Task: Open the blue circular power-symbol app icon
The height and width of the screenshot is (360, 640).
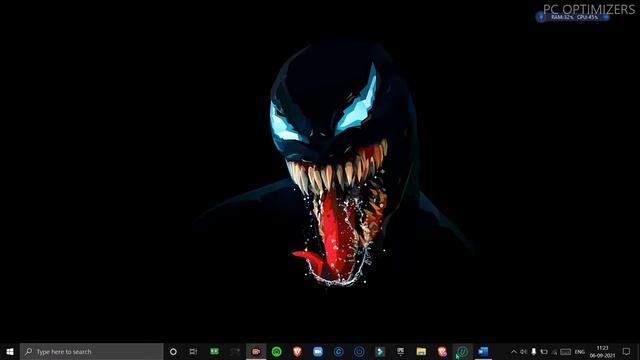Action: click(359, 351)
